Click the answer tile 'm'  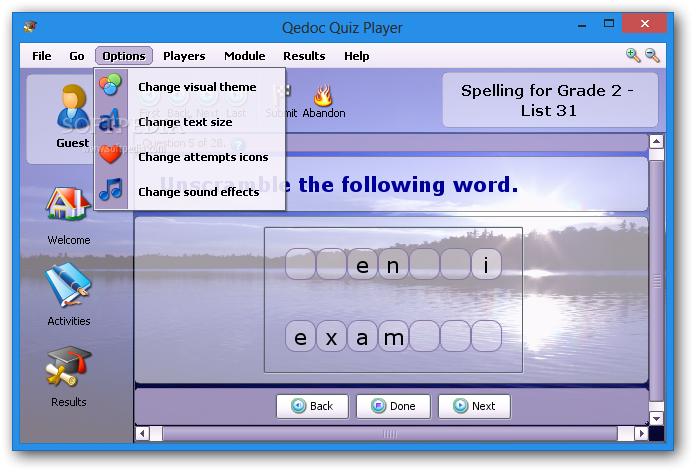pyautogui.click(x=393, y=336)
